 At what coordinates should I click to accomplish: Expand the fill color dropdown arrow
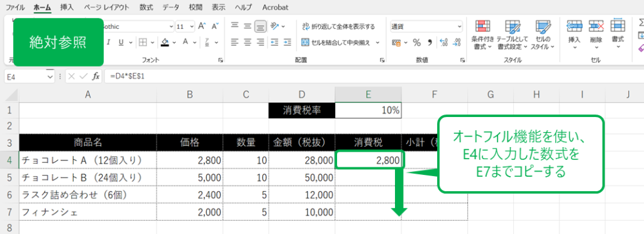(x=175, y=42)
